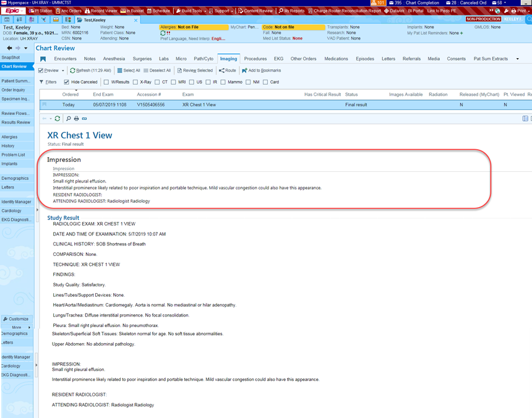Viewport: 532px width, 418px height.
Task: Expand the Support dropdown
Action: pos(232,11)
